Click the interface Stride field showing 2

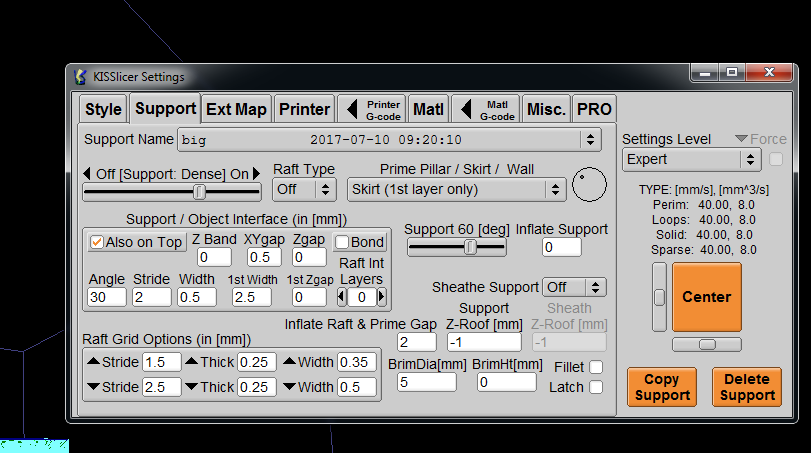coord(152,297)
